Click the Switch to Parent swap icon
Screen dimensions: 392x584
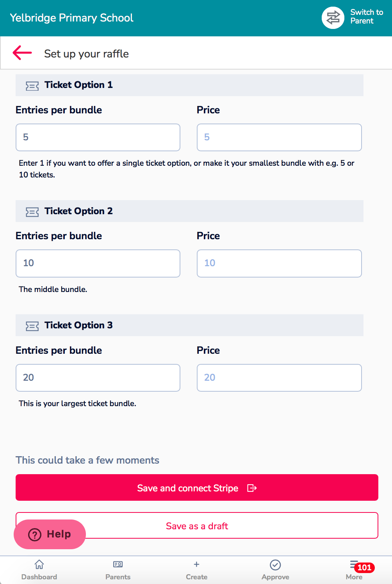(x=333, y=18)
